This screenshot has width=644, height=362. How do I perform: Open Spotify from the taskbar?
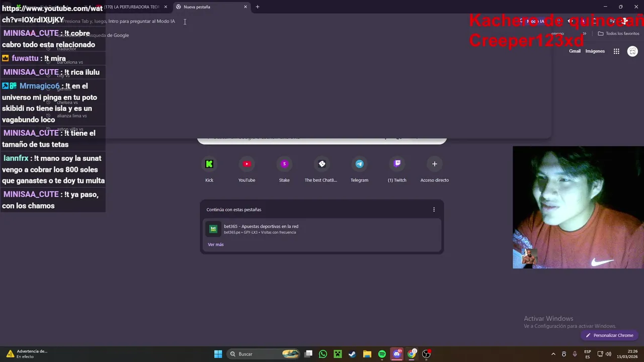point(382,354)
